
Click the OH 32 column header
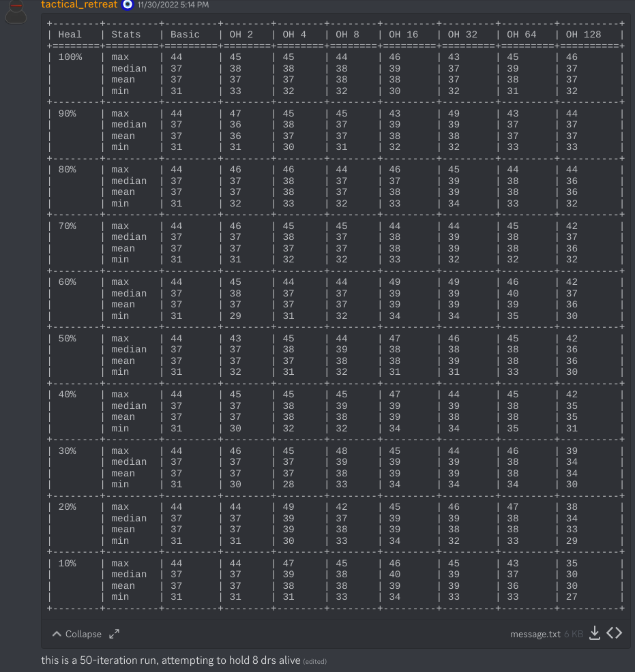pyautogui.click(x=462, y=34)
